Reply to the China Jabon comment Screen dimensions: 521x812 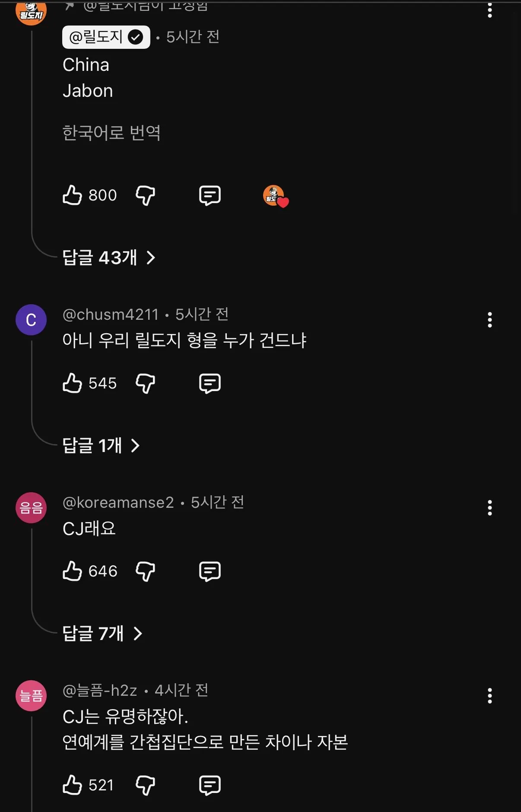(x=210, y=195)
